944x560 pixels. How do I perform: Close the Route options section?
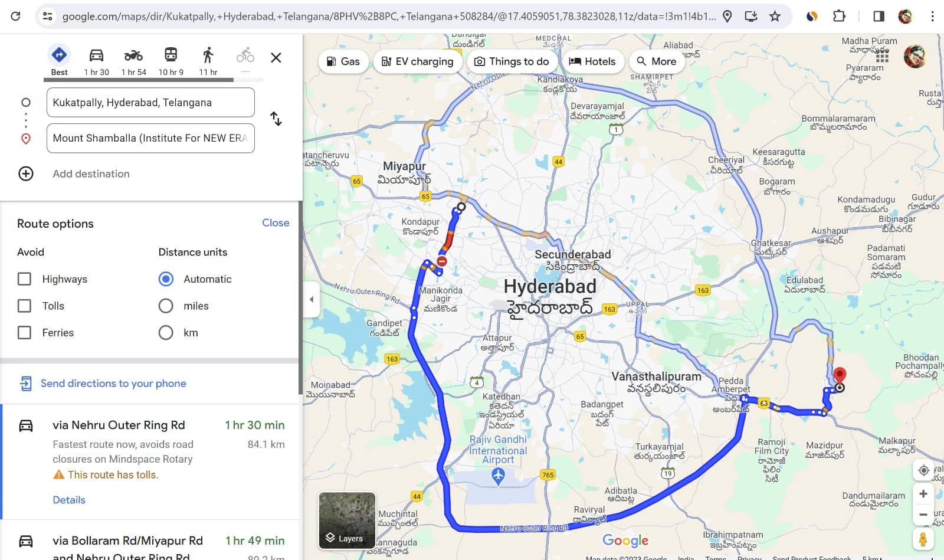click(x=276, y=222)
